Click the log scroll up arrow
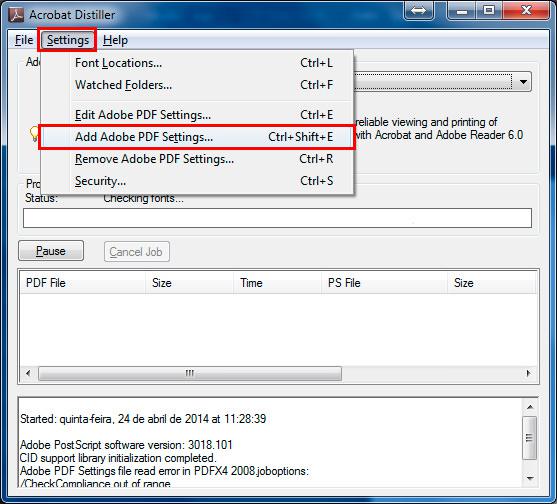The image size is (557, 504). point(530,407)
